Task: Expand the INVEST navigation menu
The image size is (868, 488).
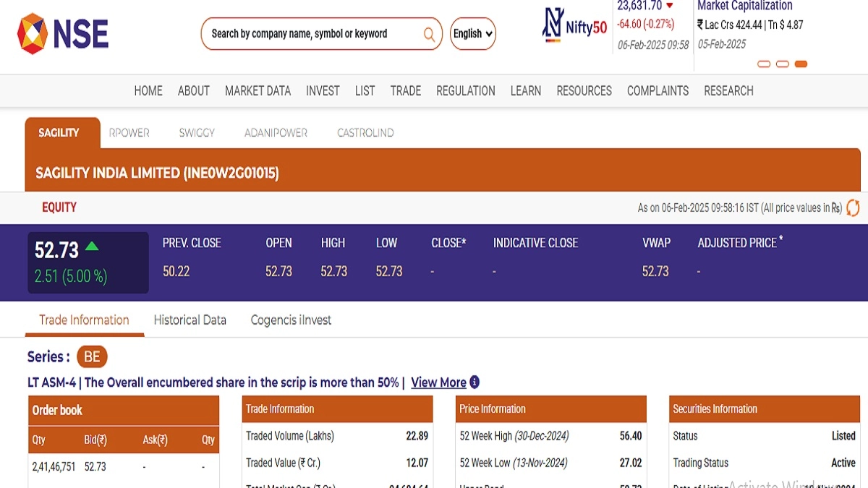Action: (323, 91)
